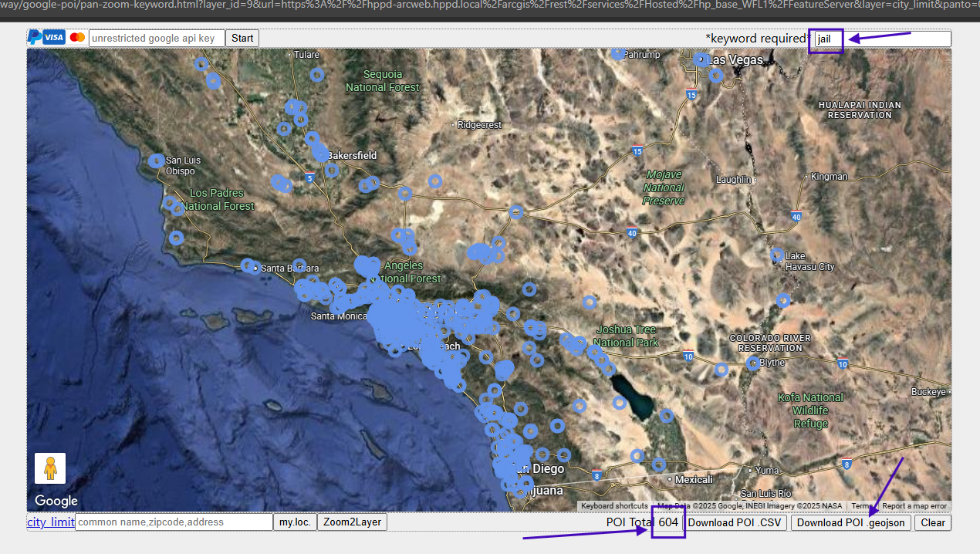Click the address search input box
The width and height of the screenshot is (980, 554).
point(174,522)
